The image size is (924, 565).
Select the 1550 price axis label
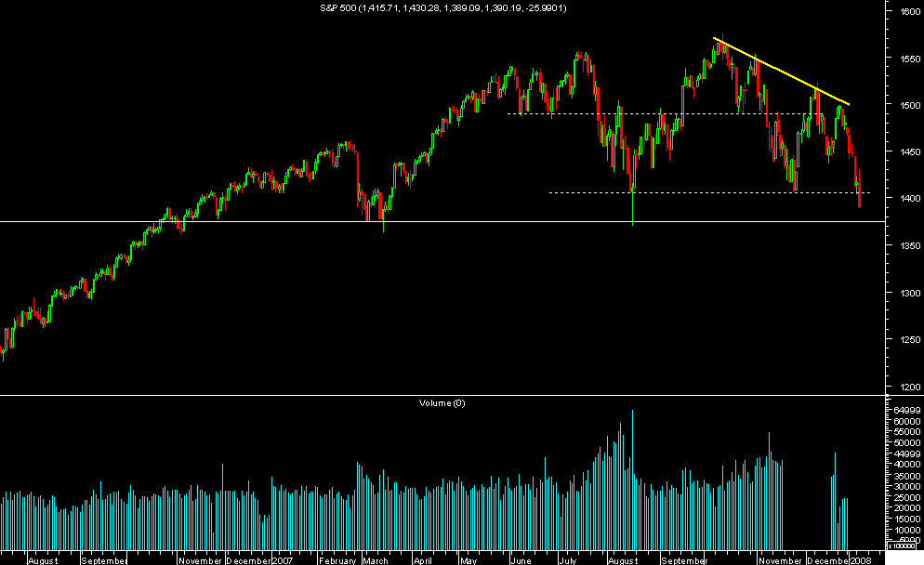(x=910, y=59)
